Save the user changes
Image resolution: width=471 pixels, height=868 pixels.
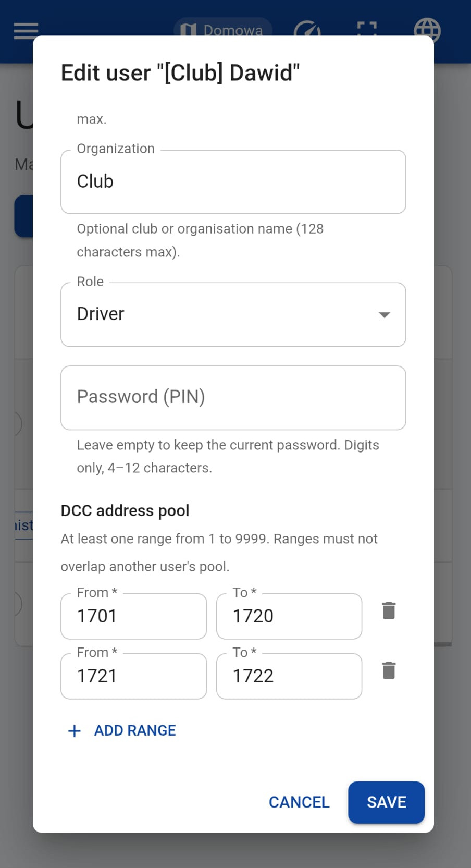click(x=387, y=802)
